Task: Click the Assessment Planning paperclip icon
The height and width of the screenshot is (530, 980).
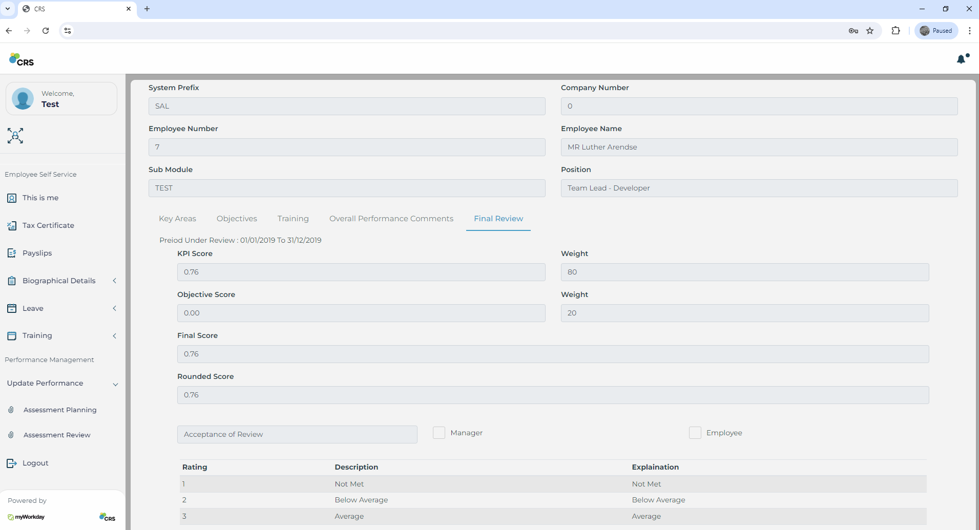Action: 11,410
